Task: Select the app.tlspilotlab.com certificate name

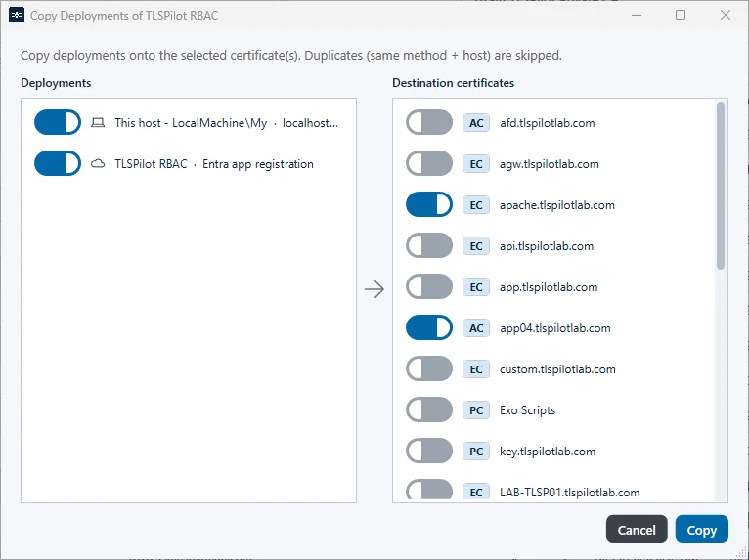Action: click(549, 287)
